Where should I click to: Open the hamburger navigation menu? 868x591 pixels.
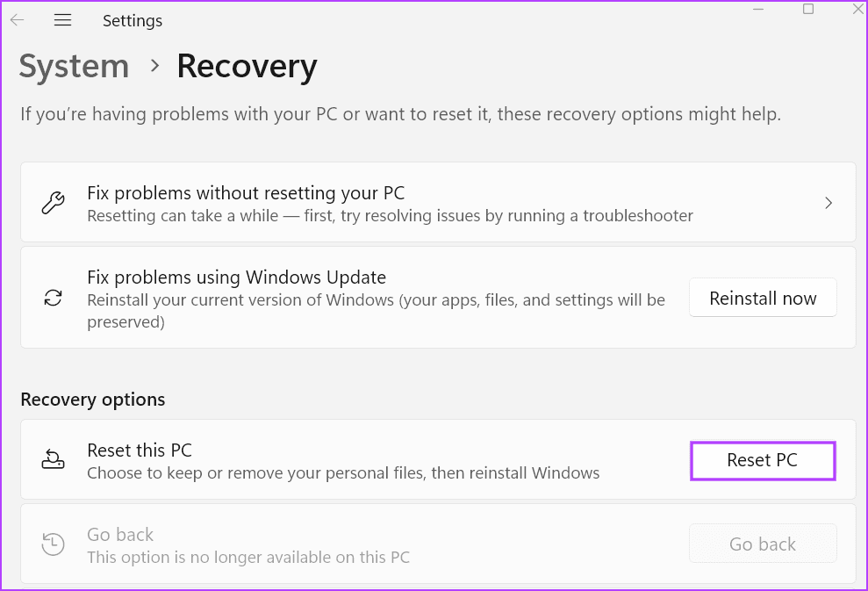pyautogui.click(x=62, y=20)
